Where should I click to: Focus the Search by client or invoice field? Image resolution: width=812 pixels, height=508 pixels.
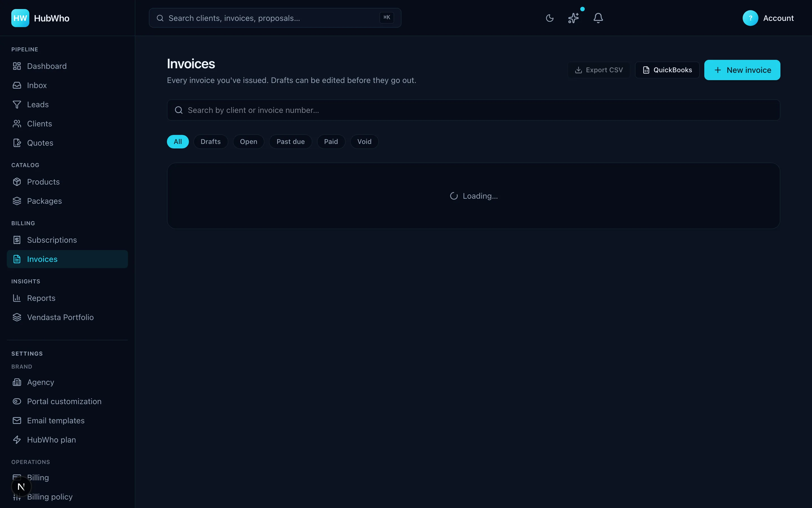473,110
